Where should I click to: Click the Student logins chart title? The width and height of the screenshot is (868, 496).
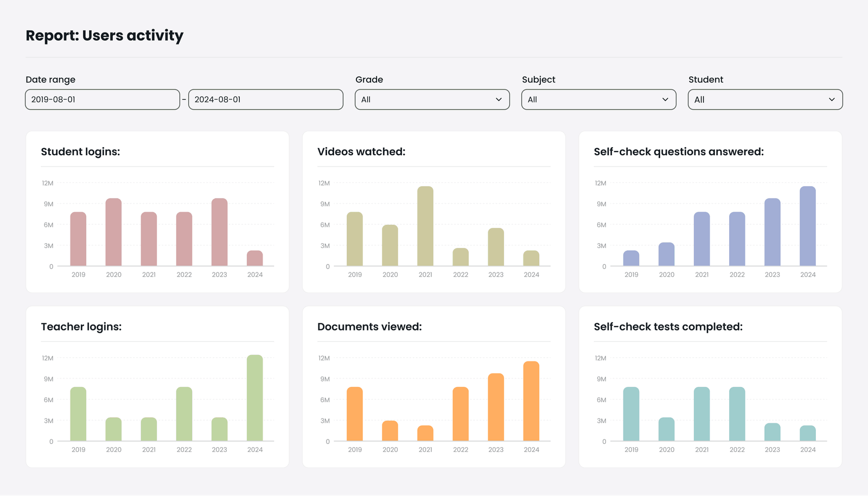pyautogui.click(x=80, y=152)
